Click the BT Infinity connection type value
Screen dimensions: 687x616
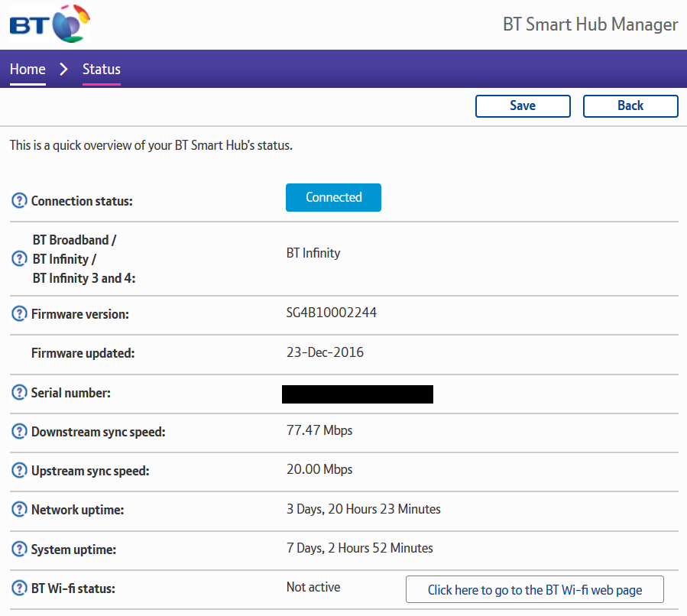(x=313, y=253)
